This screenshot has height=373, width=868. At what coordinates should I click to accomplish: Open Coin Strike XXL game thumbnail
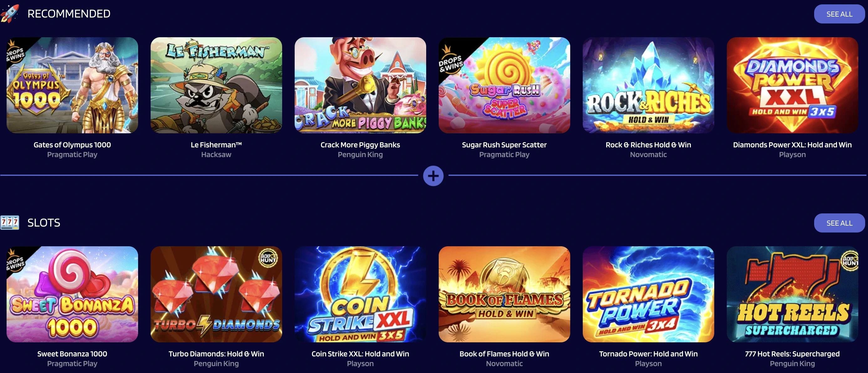pos(360,294)
